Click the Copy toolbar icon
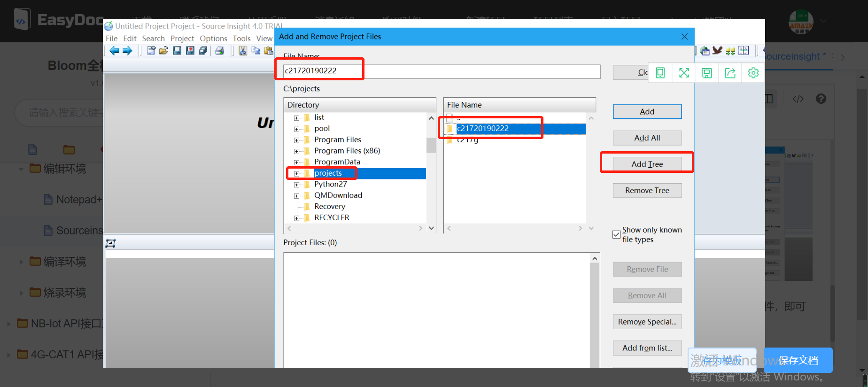 256,51
